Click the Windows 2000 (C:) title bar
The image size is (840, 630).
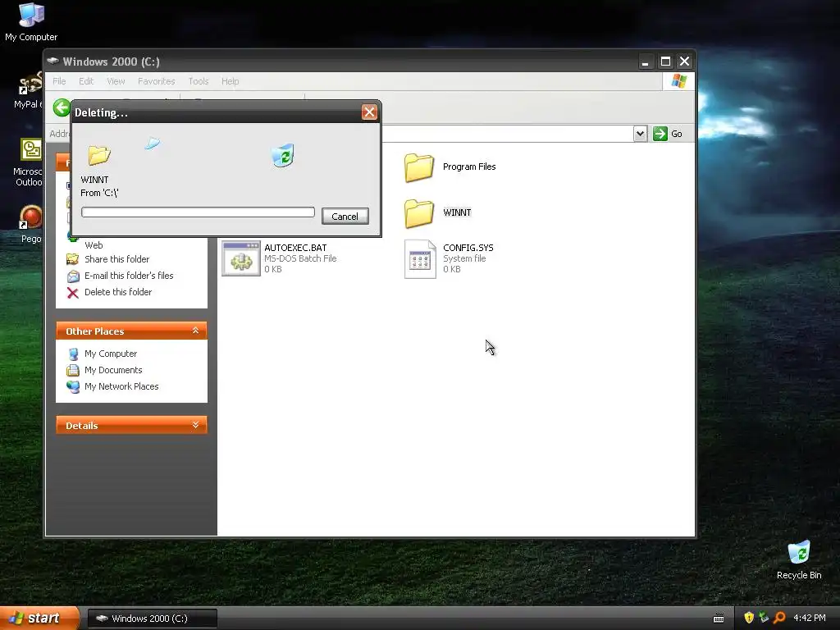pos(343,62)
